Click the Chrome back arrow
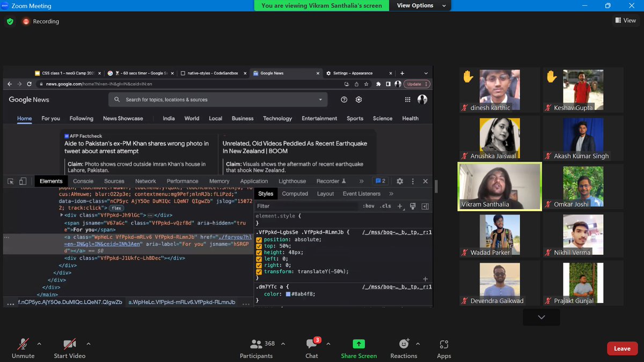 [x=9, y=84]
